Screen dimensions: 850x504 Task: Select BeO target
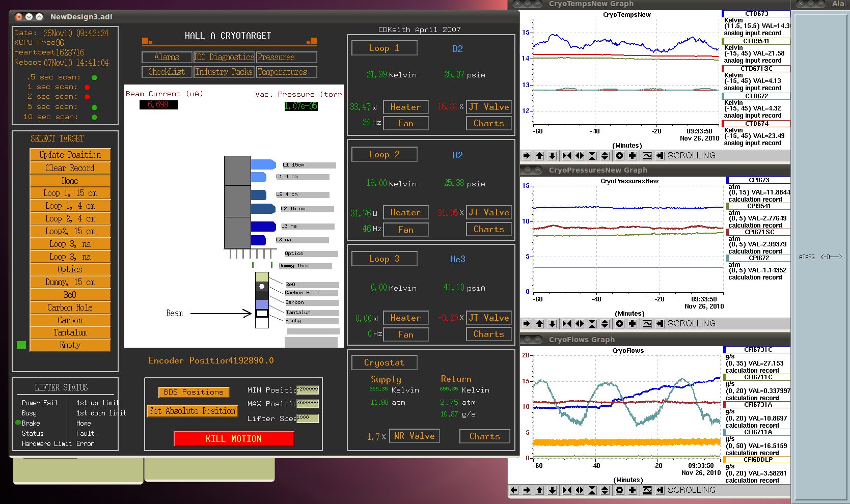pos(70,295)
